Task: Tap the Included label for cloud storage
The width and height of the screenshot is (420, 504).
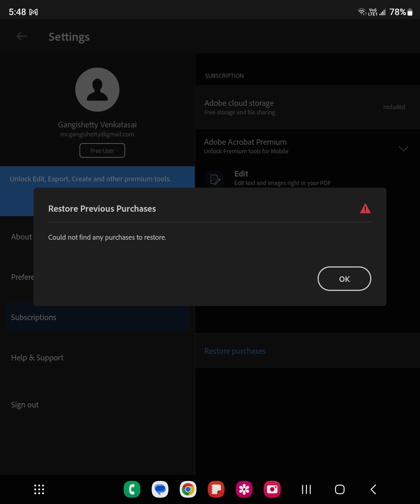Action: pyautogui.click(x=394, y=107)
